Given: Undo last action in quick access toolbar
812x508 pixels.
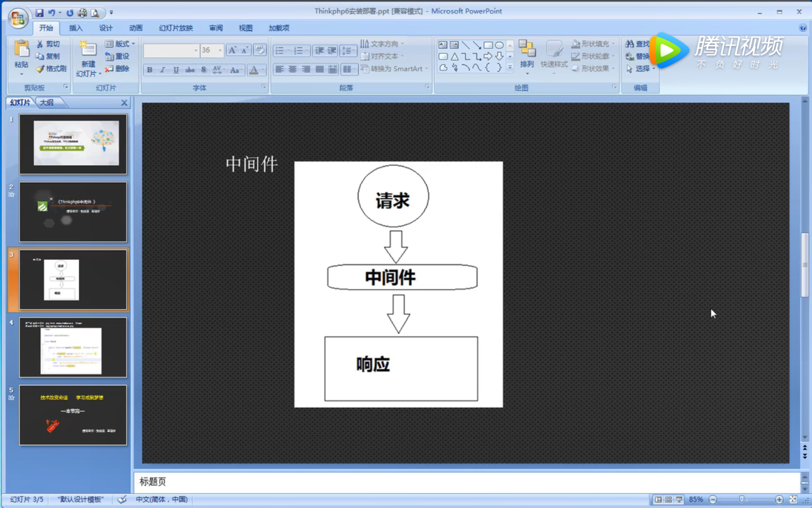Looking at the screenshot, I should pyautogui.click(x=51, y=13).
